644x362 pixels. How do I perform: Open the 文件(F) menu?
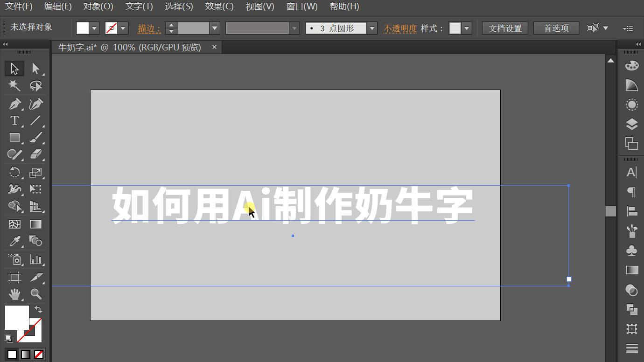coord(19,7)
